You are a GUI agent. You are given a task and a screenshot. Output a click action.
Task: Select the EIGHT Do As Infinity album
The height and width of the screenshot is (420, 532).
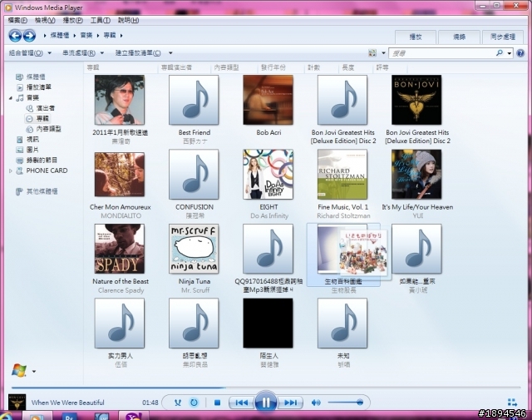pos(268,174)
